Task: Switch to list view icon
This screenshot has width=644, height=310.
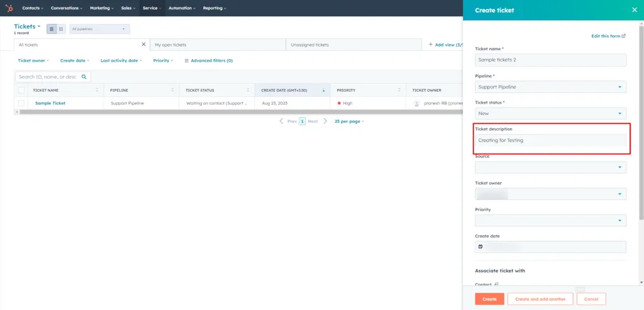Action: click(52, 29)
